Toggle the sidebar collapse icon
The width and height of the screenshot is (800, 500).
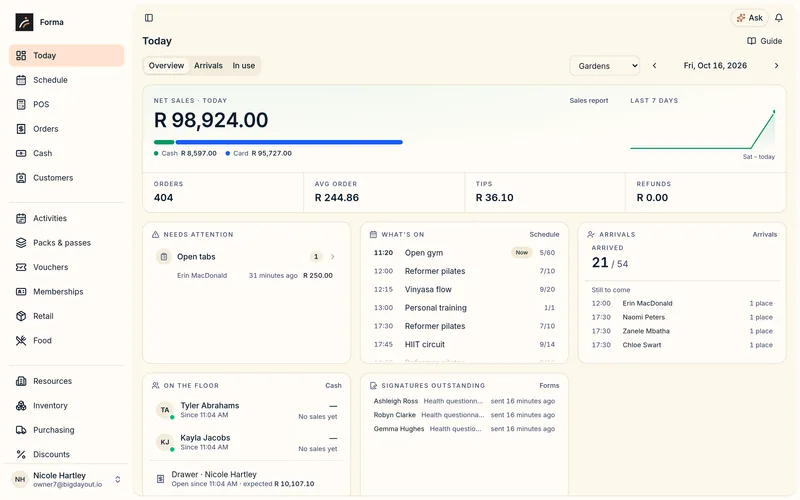(148, 18)
